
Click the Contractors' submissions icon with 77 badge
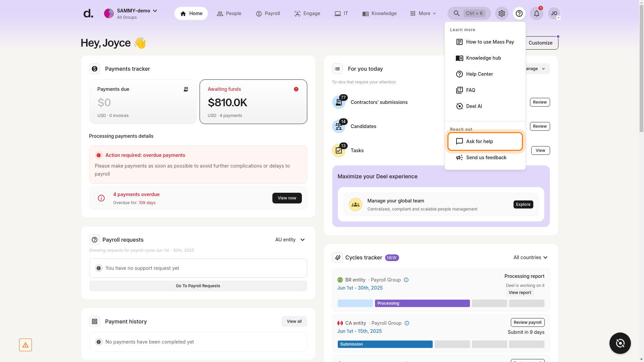click(339, 102)
